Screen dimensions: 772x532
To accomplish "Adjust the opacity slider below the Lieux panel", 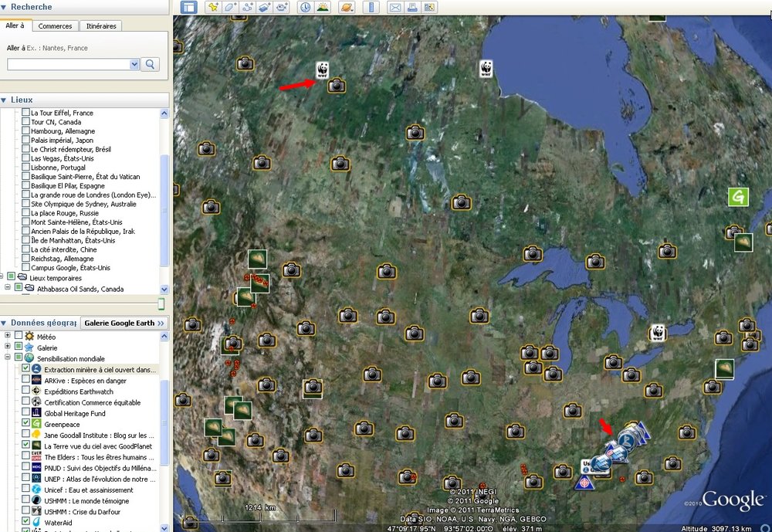I will click(161, 304).
